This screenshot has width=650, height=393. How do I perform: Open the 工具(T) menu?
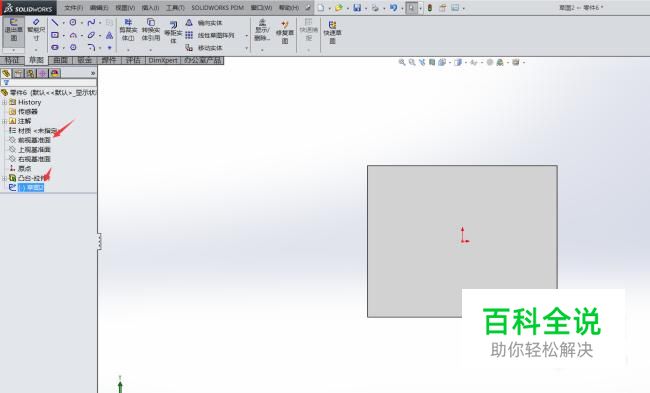tap(175, 7)
